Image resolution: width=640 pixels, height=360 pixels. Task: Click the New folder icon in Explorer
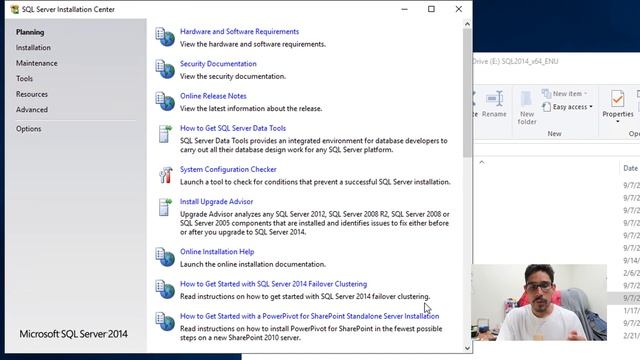527,99
